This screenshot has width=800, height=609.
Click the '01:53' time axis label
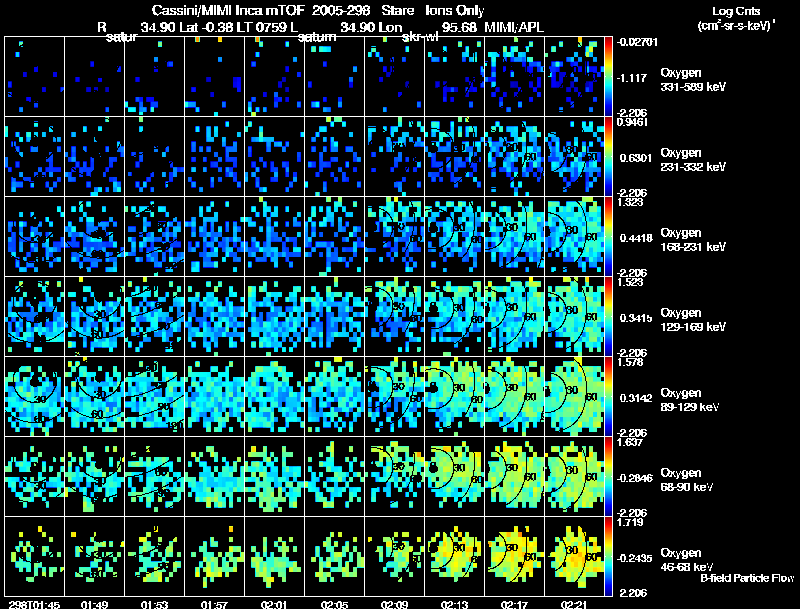click(155, 605)
